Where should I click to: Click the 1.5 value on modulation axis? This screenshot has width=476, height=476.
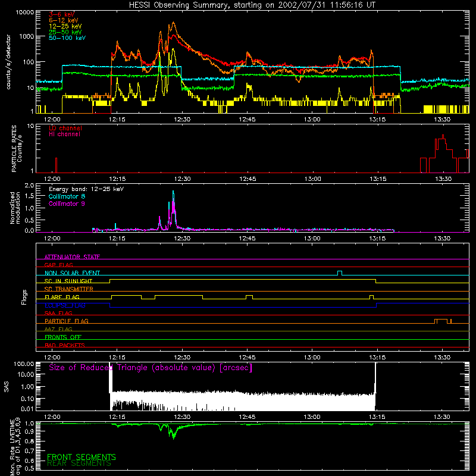coord(29,196)
